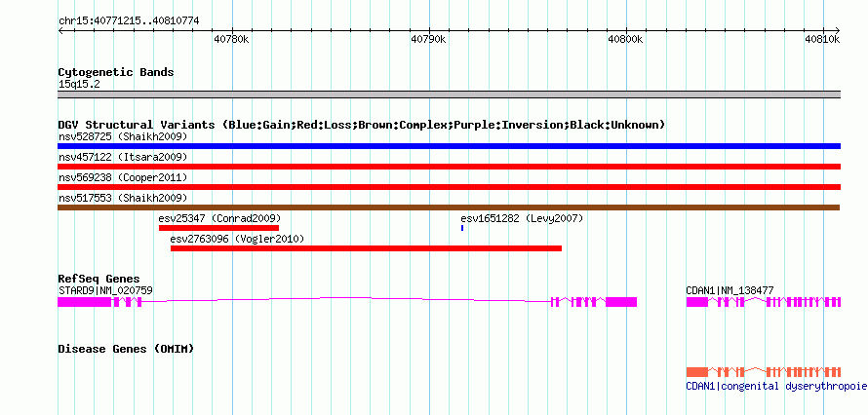
Task: Click the STARD9 long intron line
Action: [346, 299]
